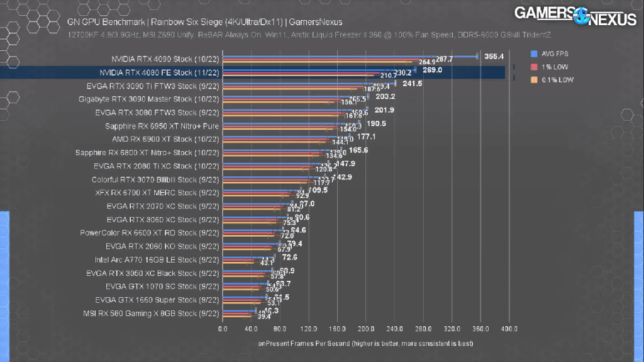Click the x-axis tick label '80.0'
The width and height of the screenshot is (644, 362).
[280, 329]
